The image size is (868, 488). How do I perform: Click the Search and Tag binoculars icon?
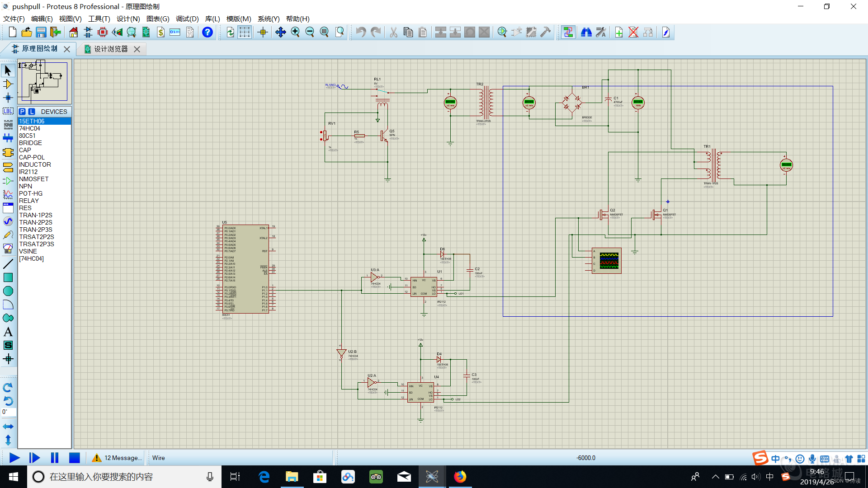(586, 32)
